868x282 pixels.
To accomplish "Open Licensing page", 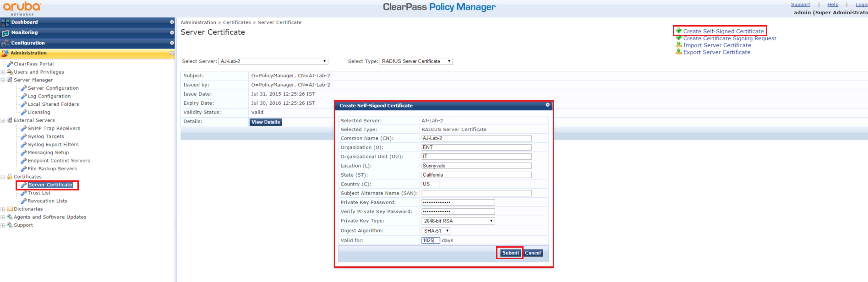I will 39,112.
